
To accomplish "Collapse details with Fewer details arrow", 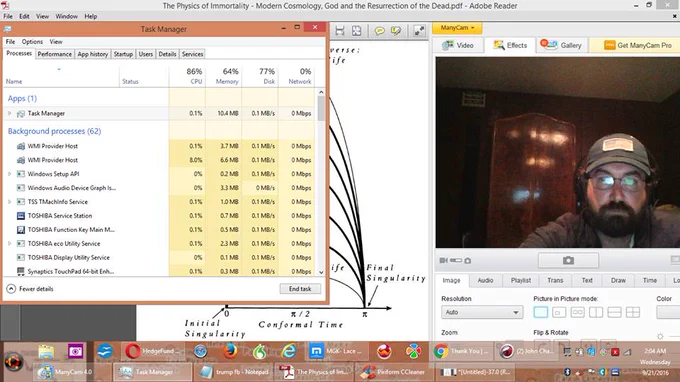I will pyautogui.click(x=11, y=289).
